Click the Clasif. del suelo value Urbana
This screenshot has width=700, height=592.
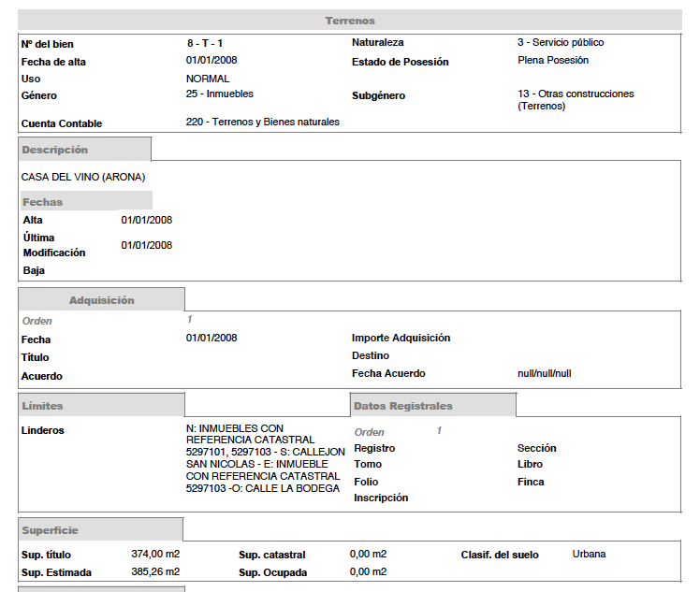pos(589,554)
